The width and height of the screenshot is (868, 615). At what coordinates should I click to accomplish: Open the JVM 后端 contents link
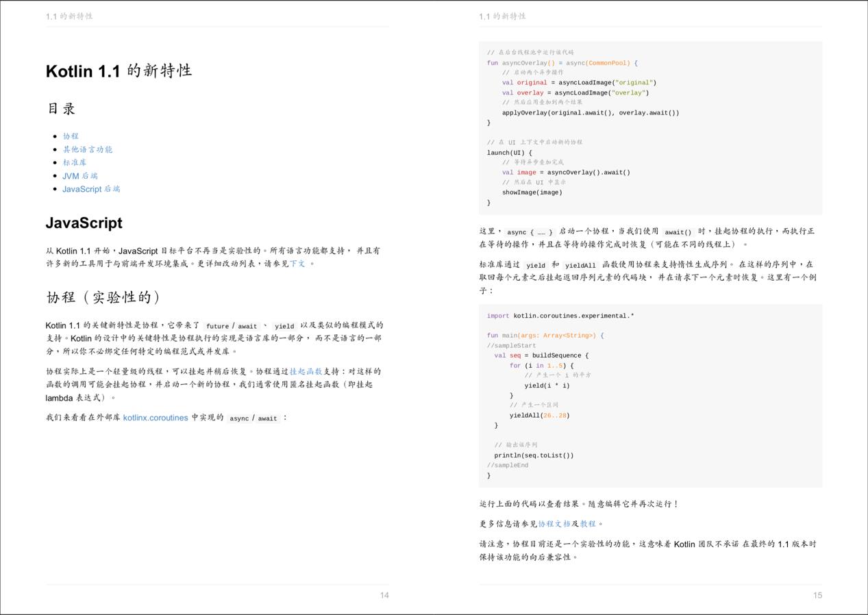(81, 175)
